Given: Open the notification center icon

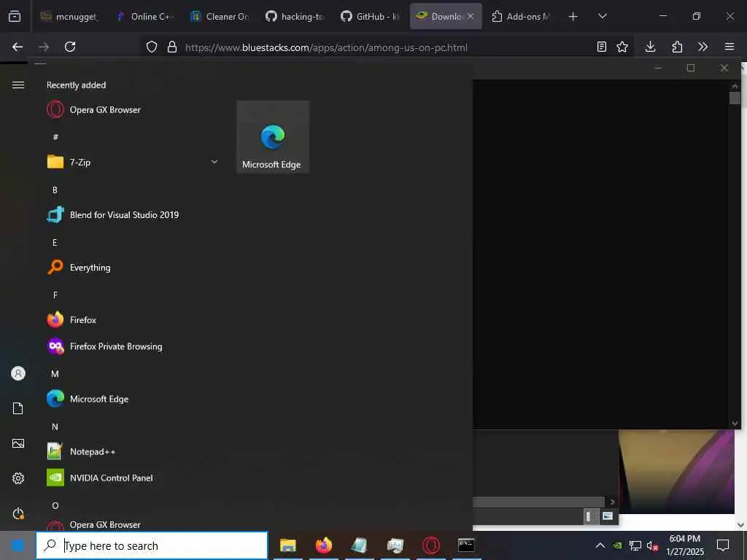Looking at the screenshot, I should [x=723, y=545].
